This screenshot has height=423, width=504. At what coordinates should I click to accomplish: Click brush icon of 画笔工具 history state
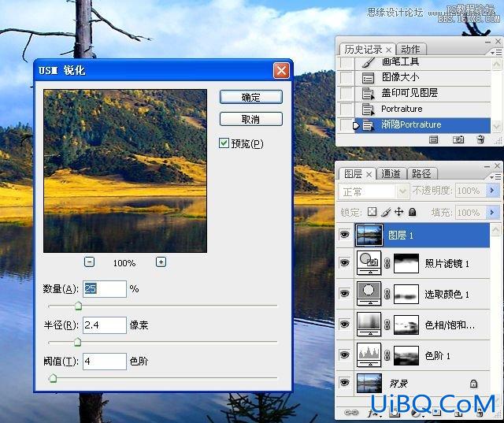click(369, 62)
